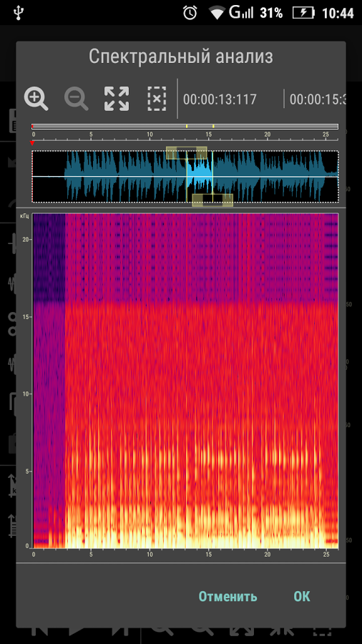Image resolution: width=362 pixels, height=644 pixels.
Task: Tap the clear selection dashed box icon
Action: click(157, 99)
